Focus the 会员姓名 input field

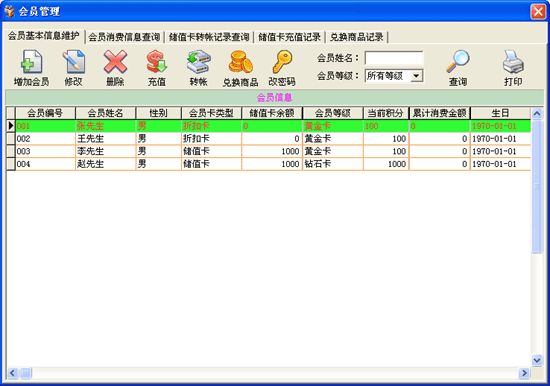[x=394, y=58]
